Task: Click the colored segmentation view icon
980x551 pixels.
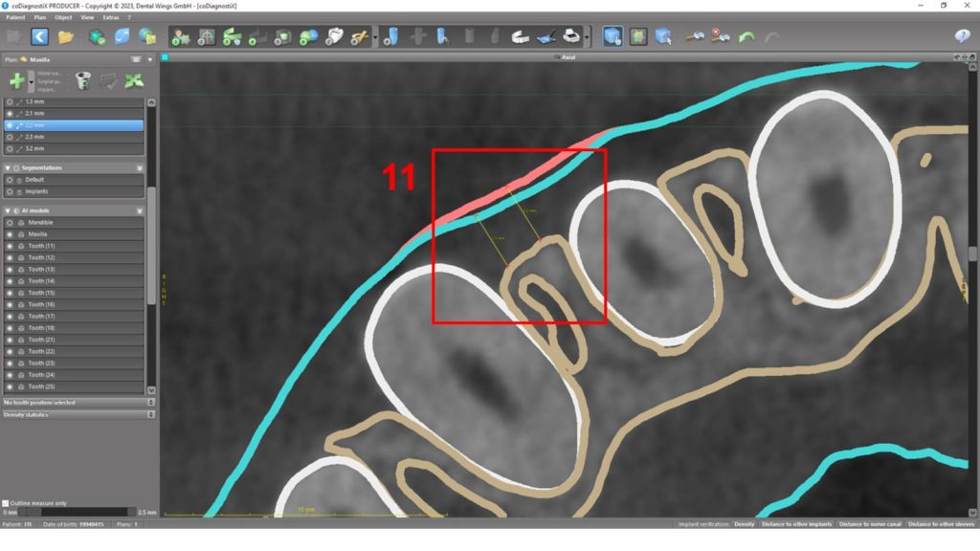Action: point(638,37)
